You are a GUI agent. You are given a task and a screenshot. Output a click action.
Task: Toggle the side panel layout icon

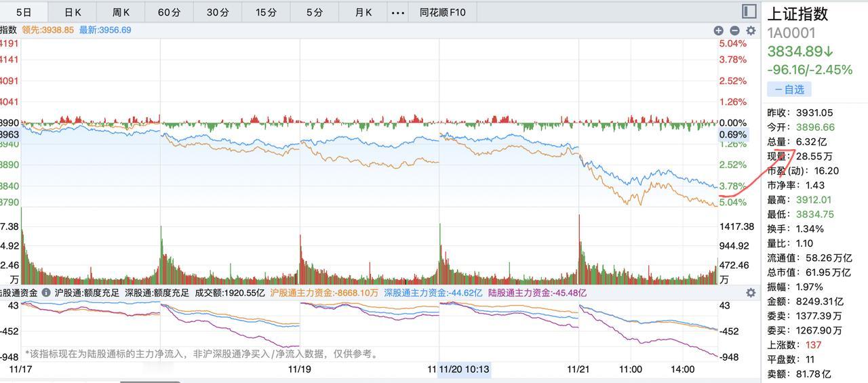749,12
